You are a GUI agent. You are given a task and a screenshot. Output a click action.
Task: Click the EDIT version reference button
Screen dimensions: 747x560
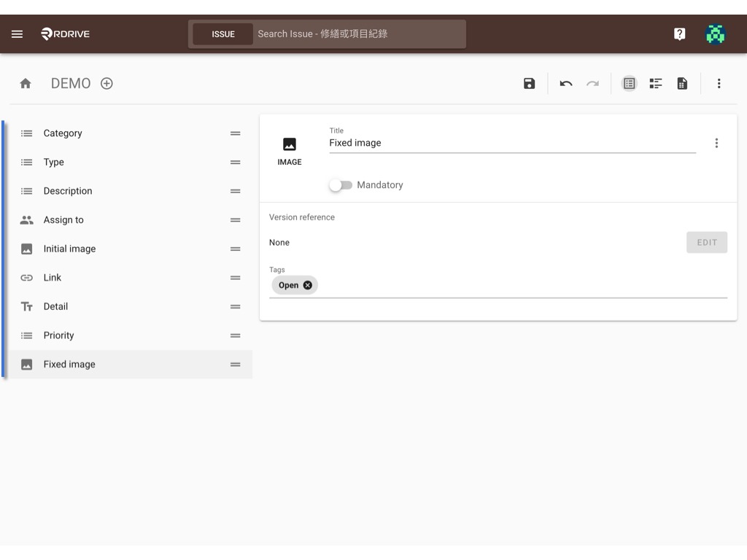(706, 242)
